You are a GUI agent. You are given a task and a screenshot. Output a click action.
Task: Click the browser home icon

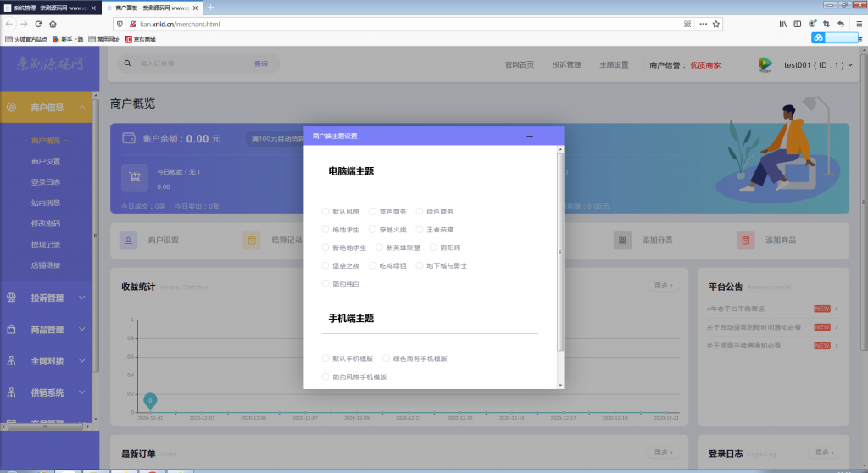pos(53,24)
